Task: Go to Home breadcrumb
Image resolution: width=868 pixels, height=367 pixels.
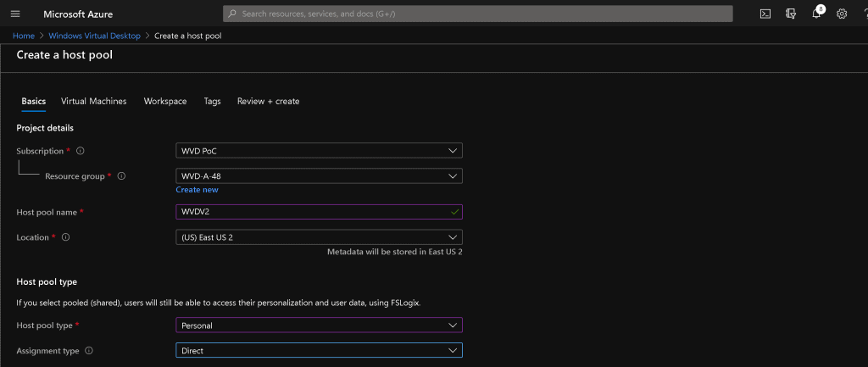Action: click(x=24, y=36)
